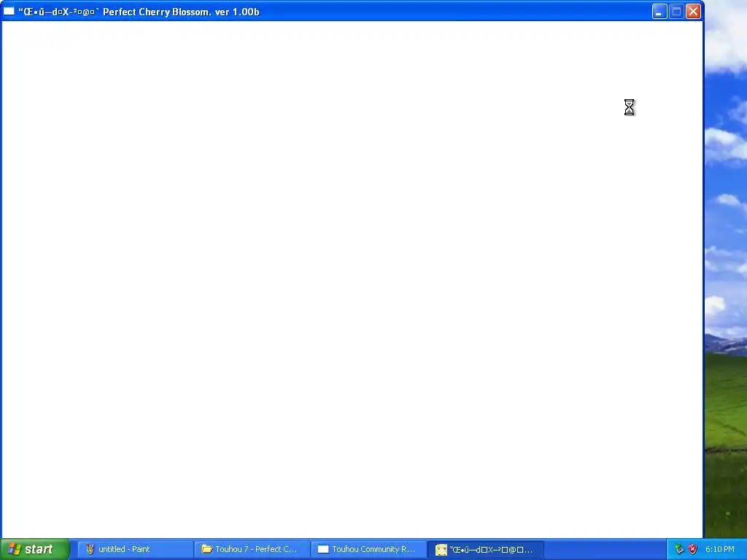Click the game icon in the taskbar
This screenshot has height=560, width=747.
click(x=441, y=550)
